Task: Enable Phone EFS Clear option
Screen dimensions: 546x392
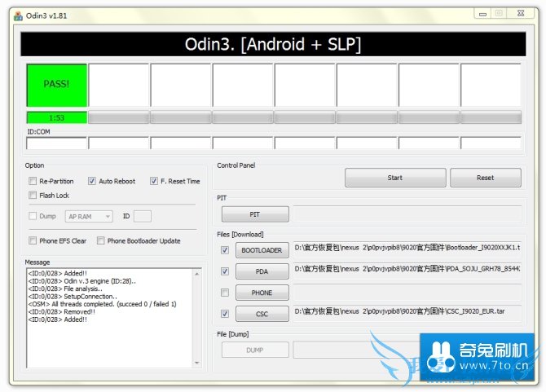Action: 33,240
